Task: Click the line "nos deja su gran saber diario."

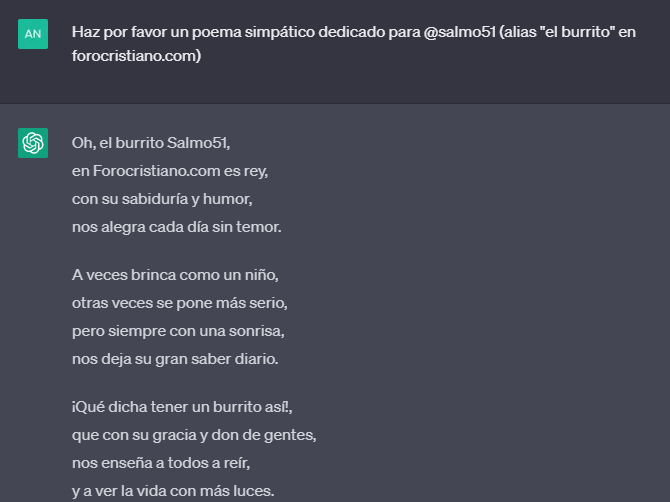Action: [175, 359]
